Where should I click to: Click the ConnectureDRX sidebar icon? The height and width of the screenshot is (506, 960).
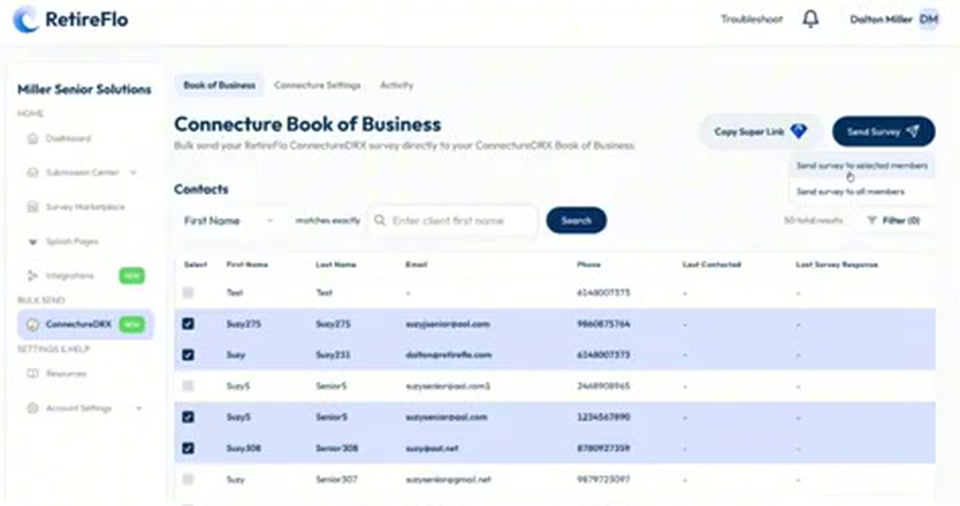(x=33, y=324)
